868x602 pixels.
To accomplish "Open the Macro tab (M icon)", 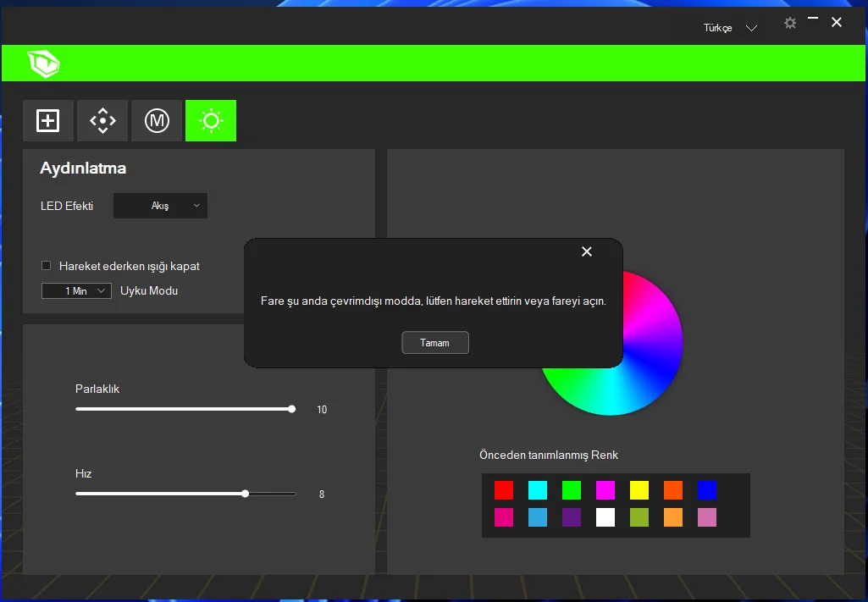I will pos(157,120).
